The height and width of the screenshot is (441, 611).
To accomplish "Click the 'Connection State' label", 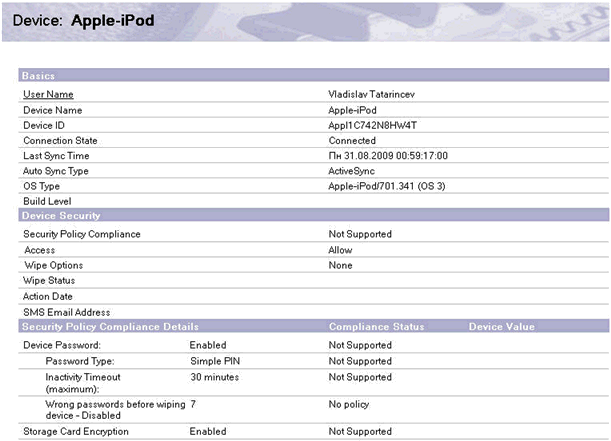I will 60,141.
